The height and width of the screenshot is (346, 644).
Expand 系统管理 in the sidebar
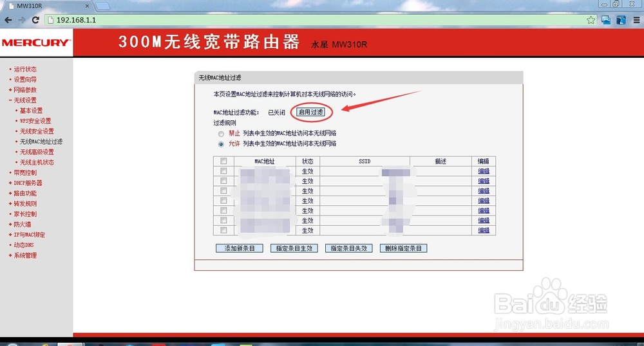(x=25, y=255)
